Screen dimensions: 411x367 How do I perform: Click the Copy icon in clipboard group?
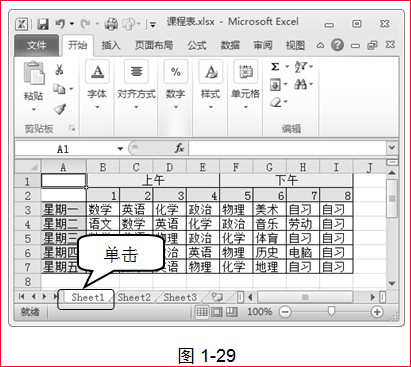click(x=59, y=89)
